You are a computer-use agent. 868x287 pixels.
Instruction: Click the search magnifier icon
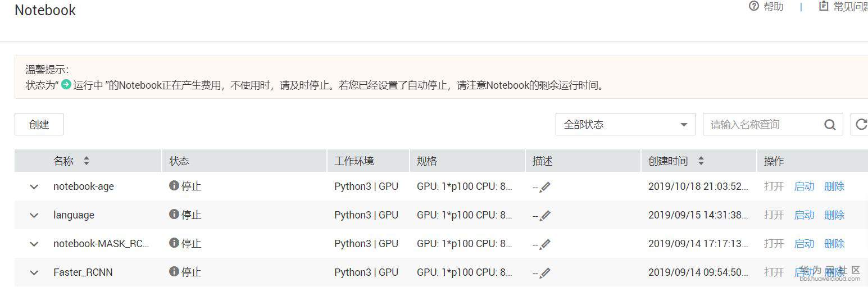click(830, 125)
